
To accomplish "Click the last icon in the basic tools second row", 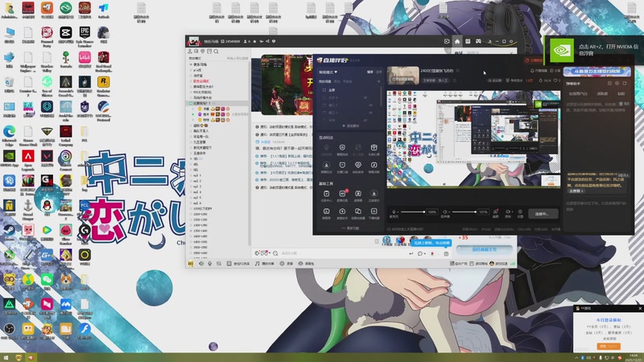I will point(374,213).
